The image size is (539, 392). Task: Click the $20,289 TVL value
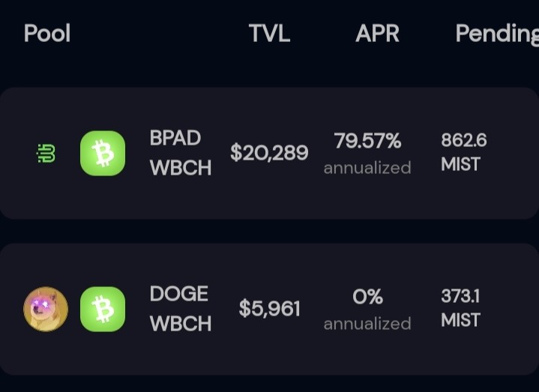click(269, 153)
